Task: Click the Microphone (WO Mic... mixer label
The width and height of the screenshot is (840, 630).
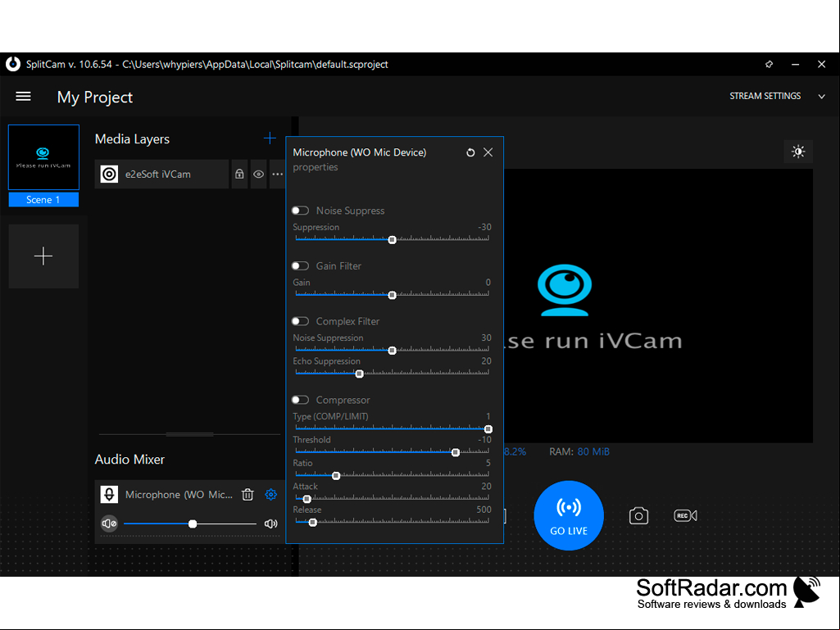Action: [x=179, y=495]
